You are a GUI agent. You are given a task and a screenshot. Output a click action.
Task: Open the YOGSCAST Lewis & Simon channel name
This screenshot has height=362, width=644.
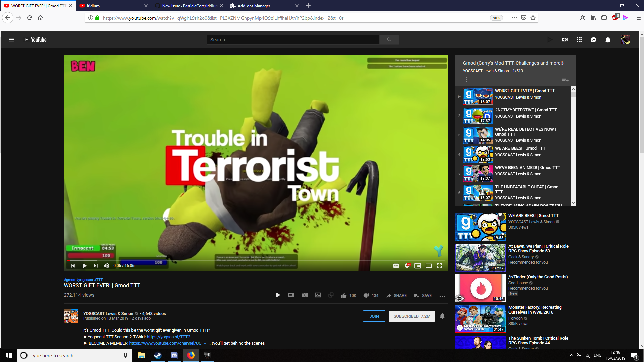coord(108,313)
